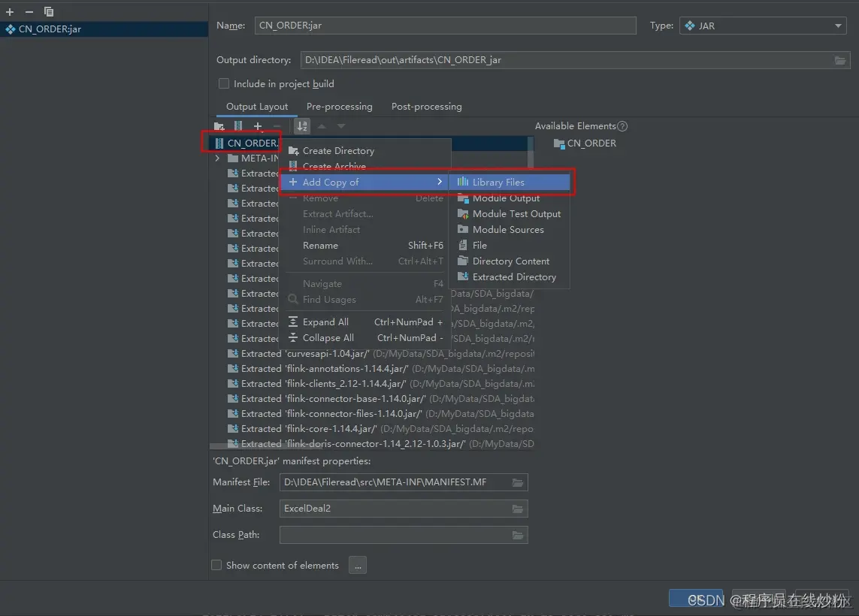Choose Create Archive from context menu
859x616 pixels.
364,166
